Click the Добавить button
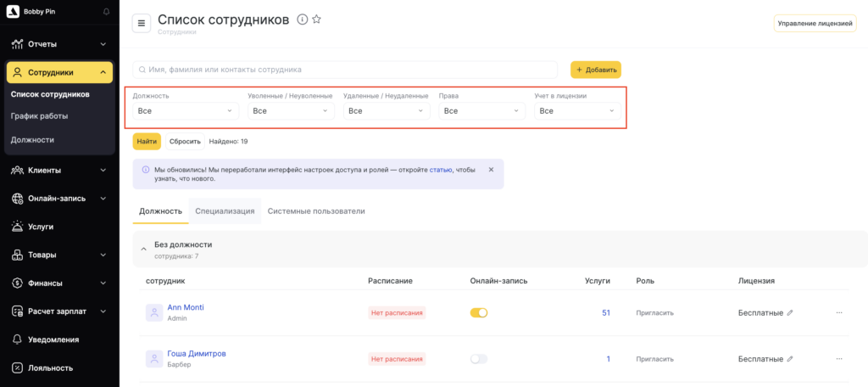This screenshot has height=387, width=868. point(596,70)
